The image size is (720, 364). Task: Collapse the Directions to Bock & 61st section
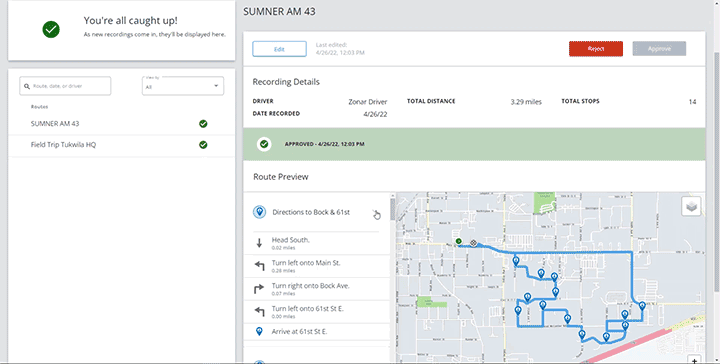coord(376,213)
